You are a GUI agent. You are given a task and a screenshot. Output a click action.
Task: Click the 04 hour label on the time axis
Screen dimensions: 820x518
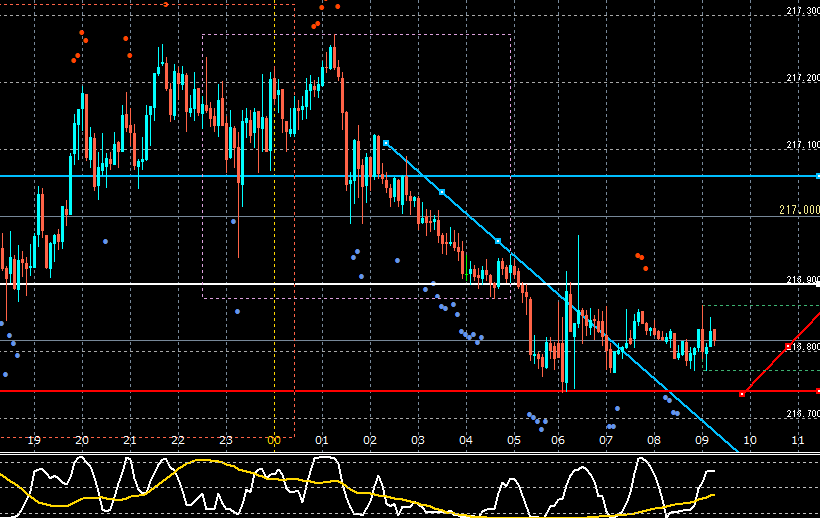click(x=466, y=440)
